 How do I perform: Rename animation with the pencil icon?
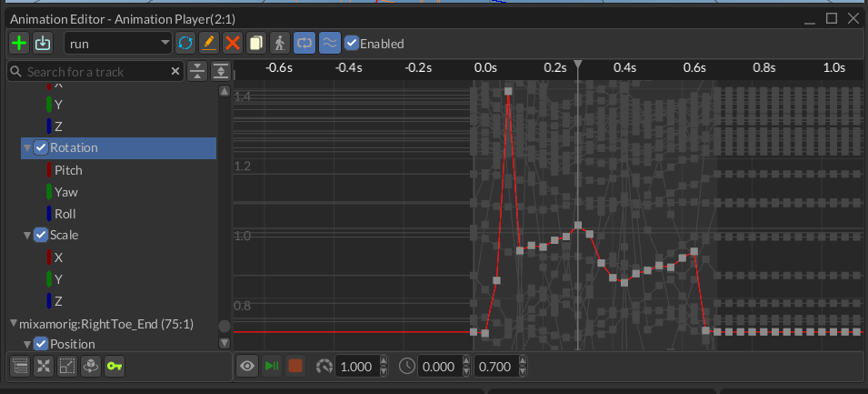(x=209, y=44)
